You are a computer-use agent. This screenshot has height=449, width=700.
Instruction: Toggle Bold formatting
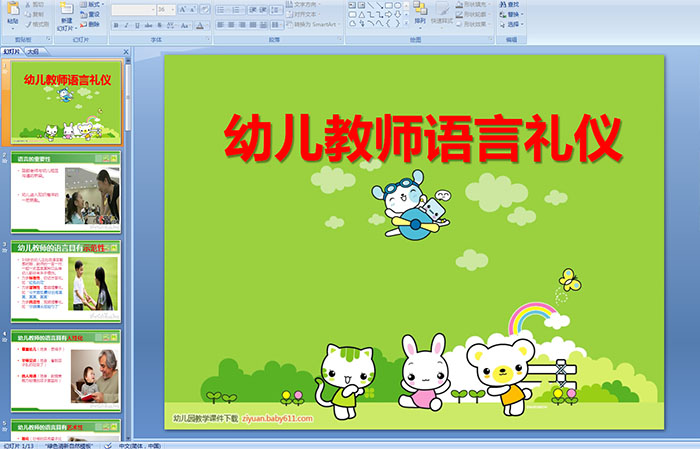(x=116, y=25)
